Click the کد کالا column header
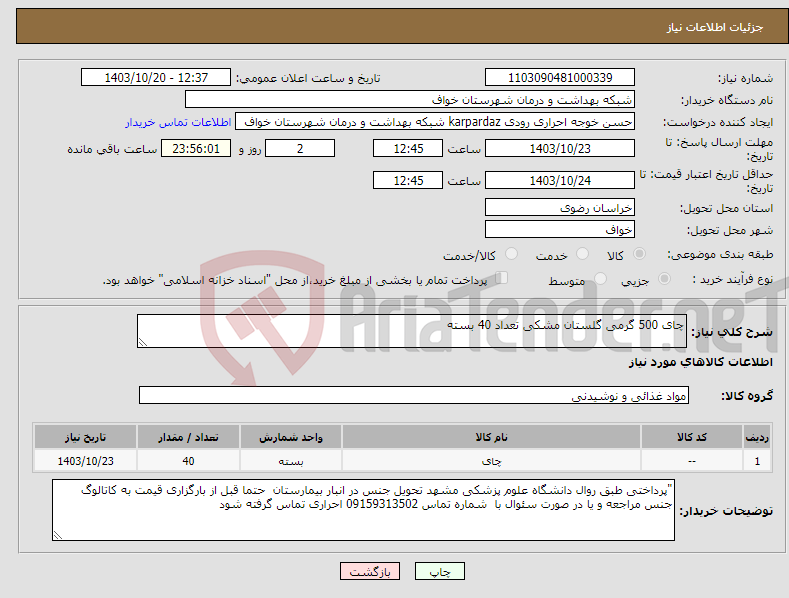The image size is (789, 598). (692, 437)
